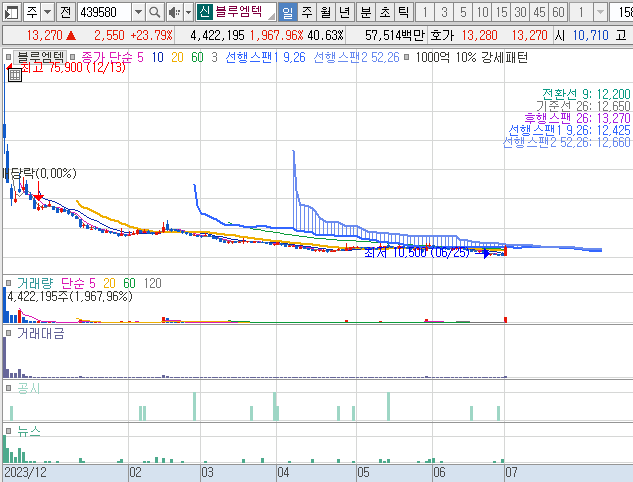Select the 60 interval button
Image resolution: width=633 pixels, height=482 pixels.
pyautogui.click(x=558, y=13)
